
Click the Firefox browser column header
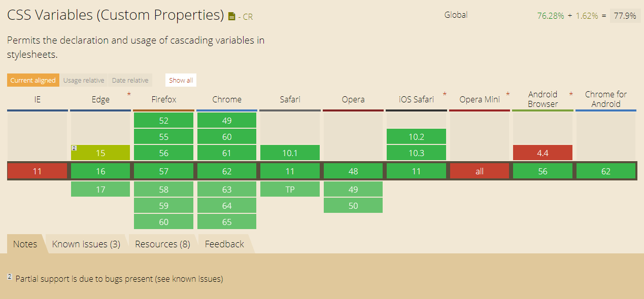point(164,99)
